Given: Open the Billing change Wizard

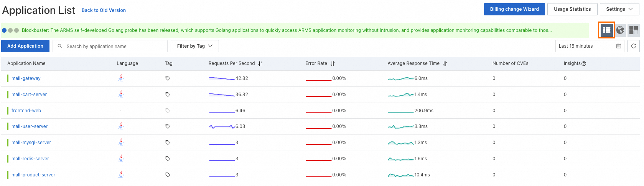Looking at the screenshot, I should (x=514, y=9).
